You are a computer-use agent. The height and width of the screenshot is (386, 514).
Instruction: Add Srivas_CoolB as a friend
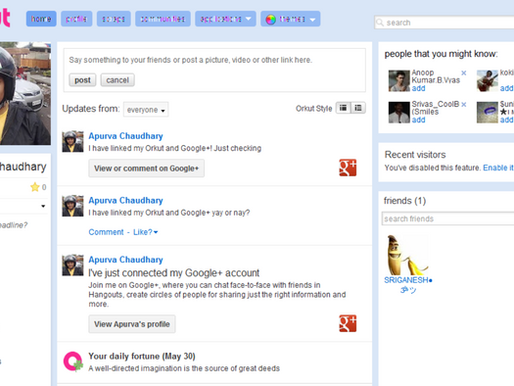pos(418,120)
